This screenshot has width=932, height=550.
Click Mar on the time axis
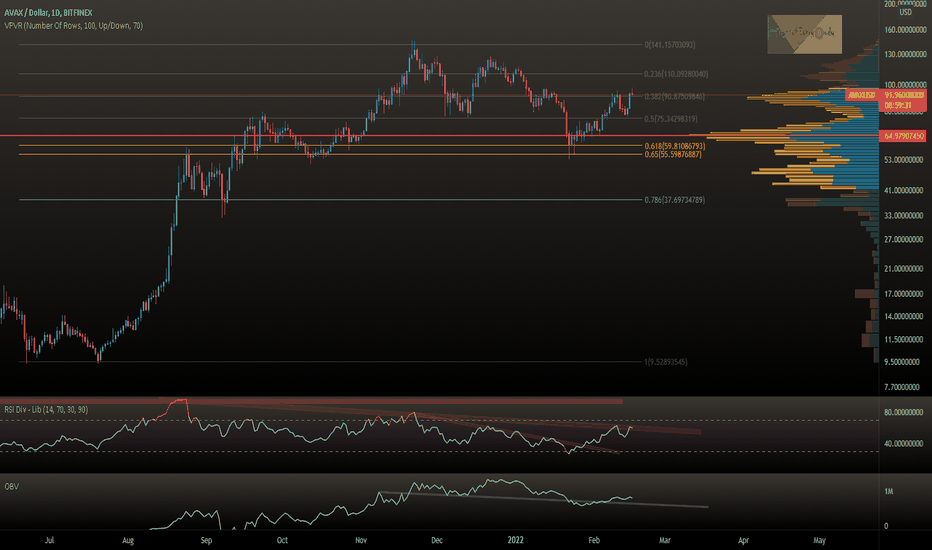pyautogui.click(x=665, y=540)
